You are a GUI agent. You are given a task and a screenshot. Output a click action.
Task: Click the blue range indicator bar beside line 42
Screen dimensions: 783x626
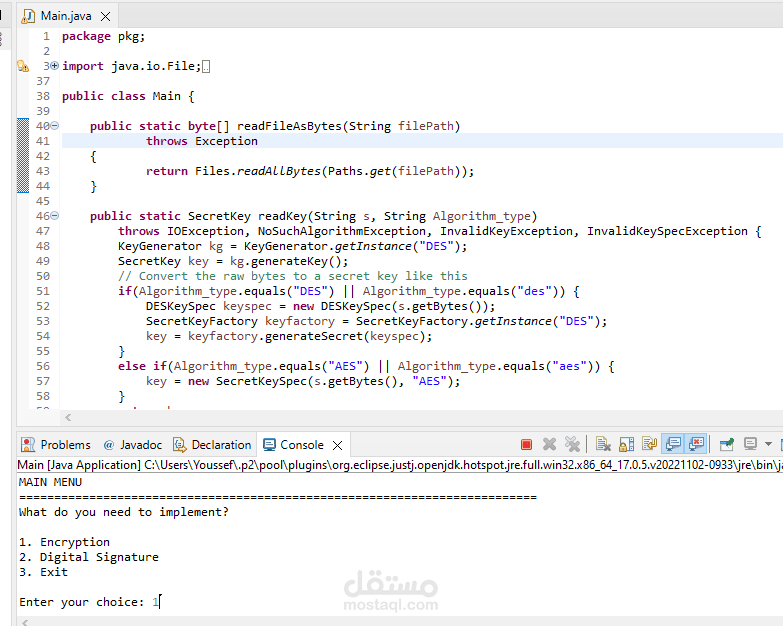23,156
